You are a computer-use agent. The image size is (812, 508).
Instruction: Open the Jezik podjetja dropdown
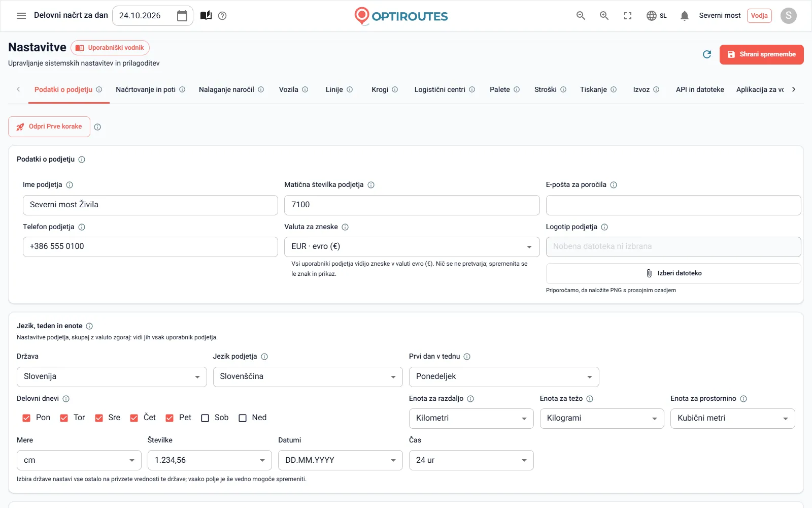tap(308, 377)
